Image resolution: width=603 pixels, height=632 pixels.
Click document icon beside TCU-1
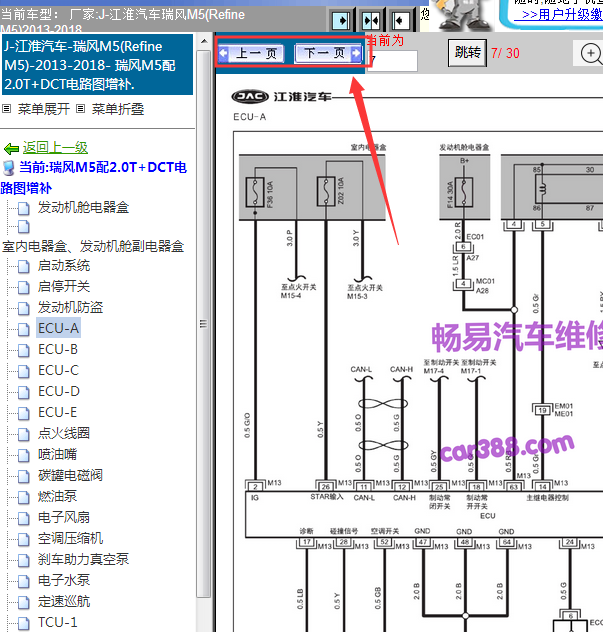point(24,623)
